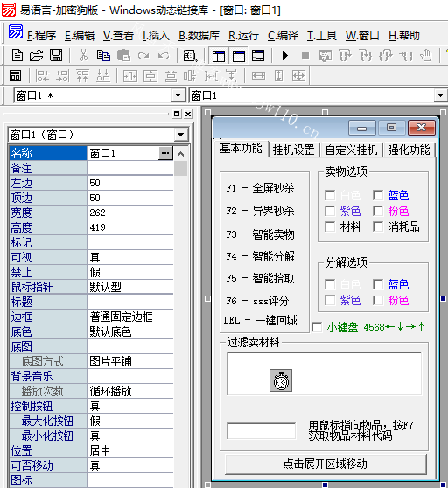Viewport: 448px width, 488px height.
Task: Click the small input field above F7 hint
Action: [262, 431]
